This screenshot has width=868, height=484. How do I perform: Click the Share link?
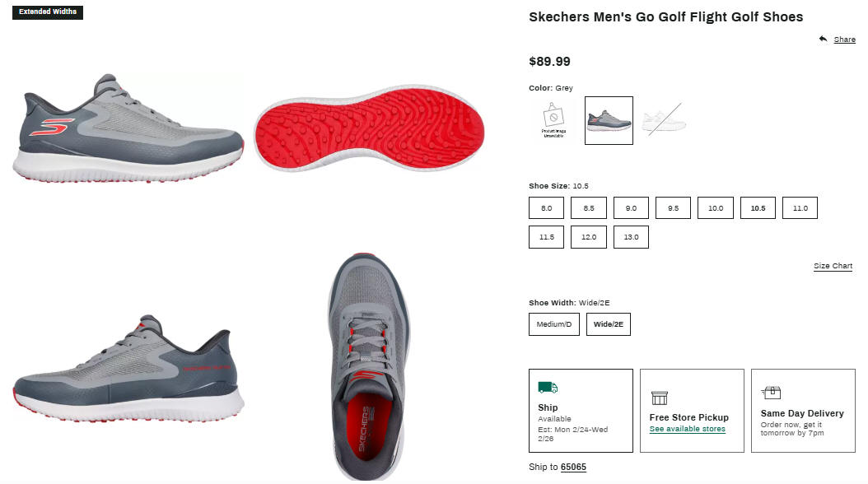coord(845,40)
